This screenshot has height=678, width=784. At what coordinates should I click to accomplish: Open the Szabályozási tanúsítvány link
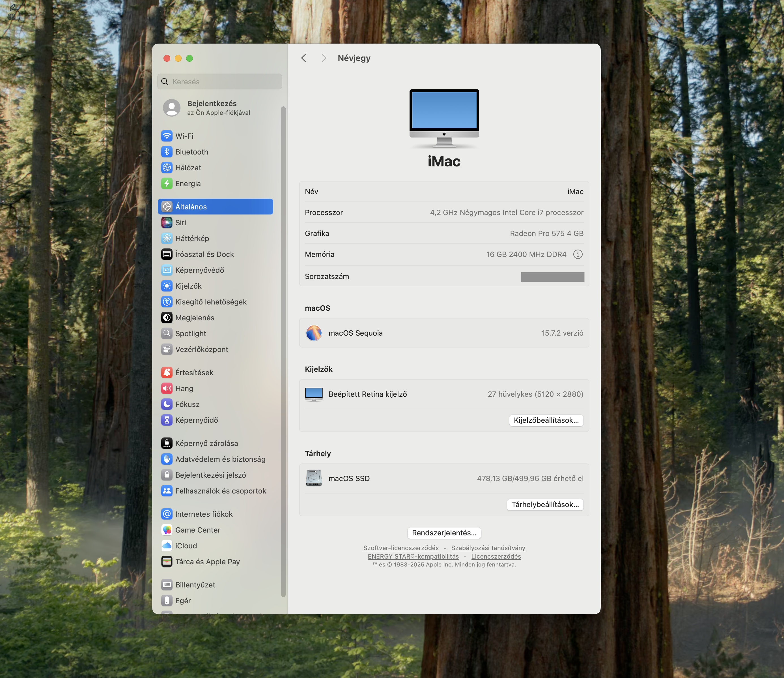coord(488,548)
